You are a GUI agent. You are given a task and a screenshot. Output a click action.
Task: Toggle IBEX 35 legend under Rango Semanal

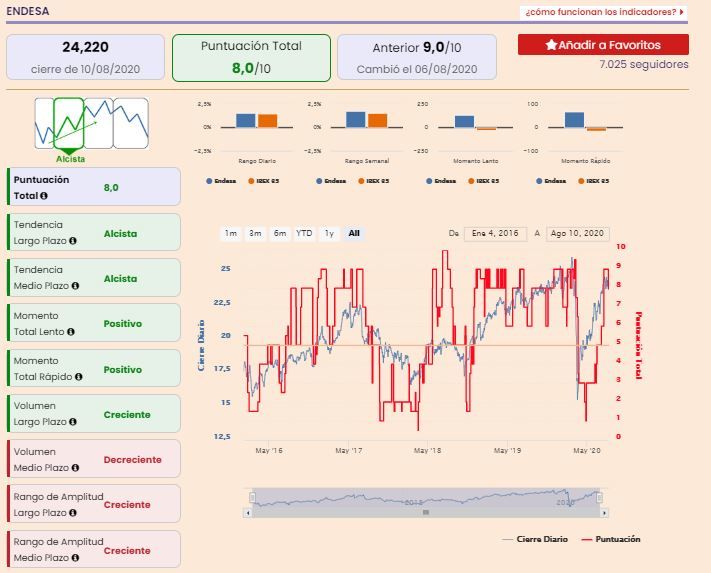point(374,181)
